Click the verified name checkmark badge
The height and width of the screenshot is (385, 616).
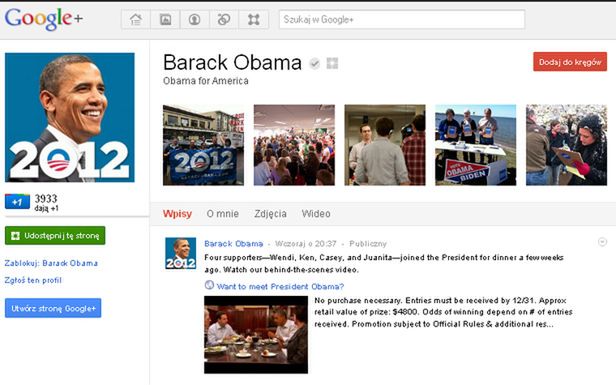coord(314,63)
